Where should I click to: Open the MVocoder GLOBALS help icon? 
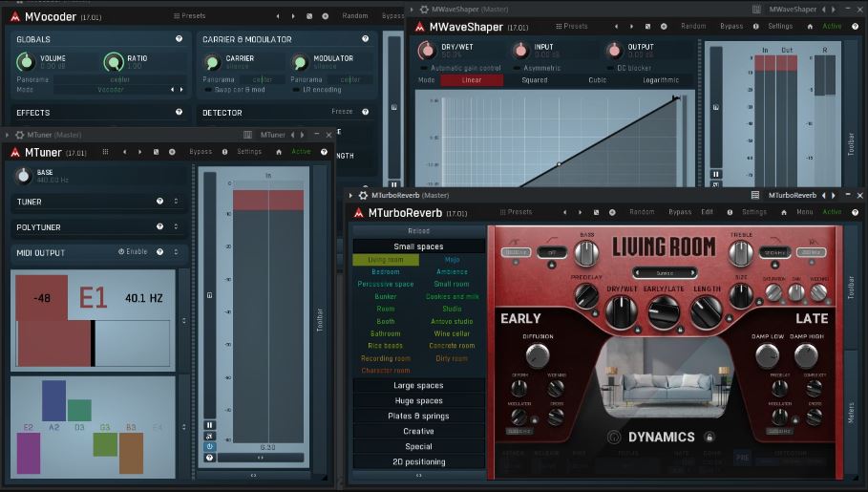click(x=179, y=39)
